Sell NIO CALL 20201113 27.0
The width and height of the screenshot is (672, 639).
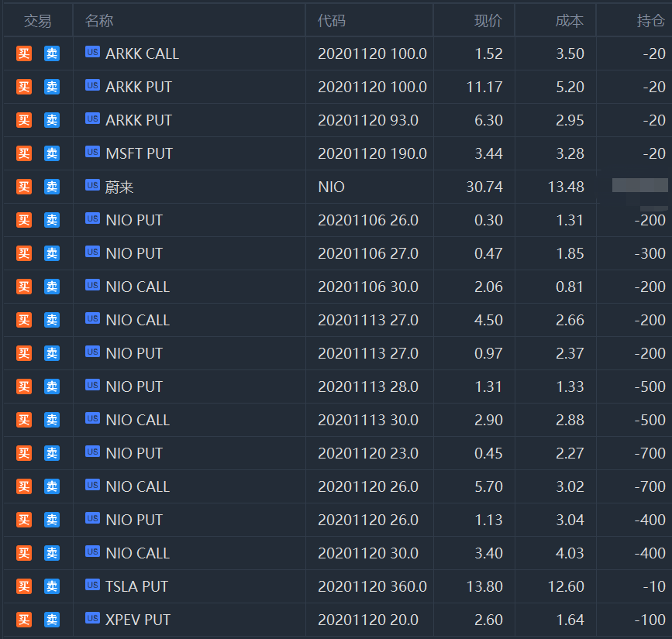(x=52, y=320)
